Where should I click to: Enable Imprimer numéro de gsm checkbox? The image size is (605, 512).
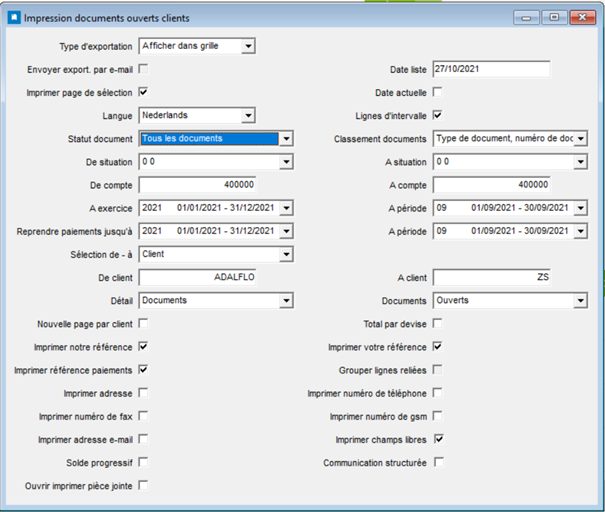tap(438, 416)
